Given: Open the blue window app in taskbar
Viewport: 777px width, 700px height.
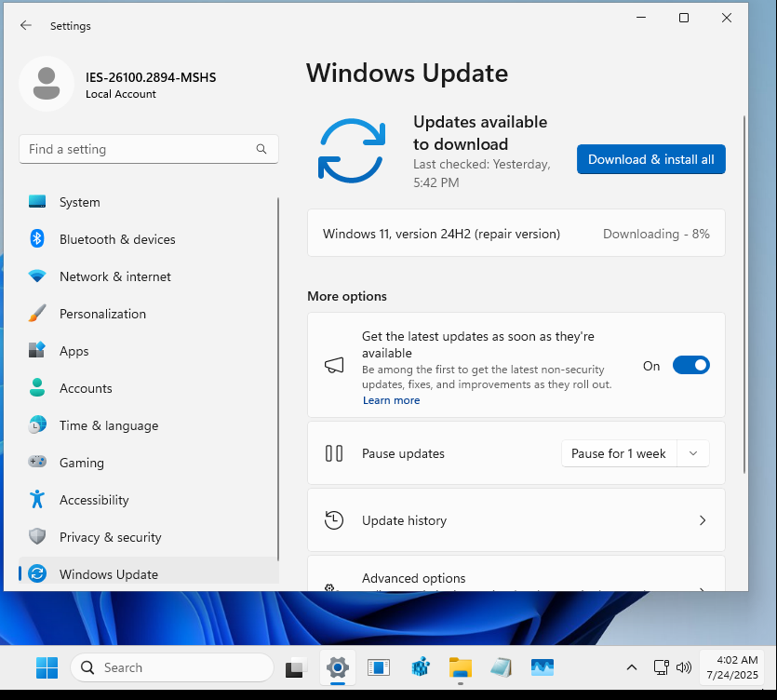Looking at the screenshot, I should [379, 667].
